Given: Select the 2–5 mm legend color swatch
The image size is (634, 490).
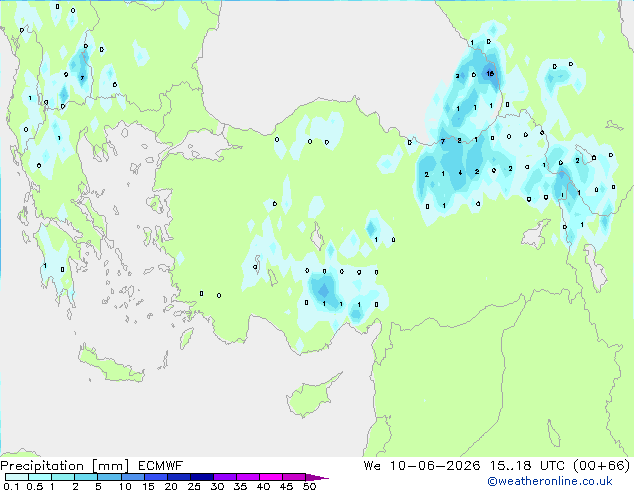Looking at the screenshot, I should [86, 477].
